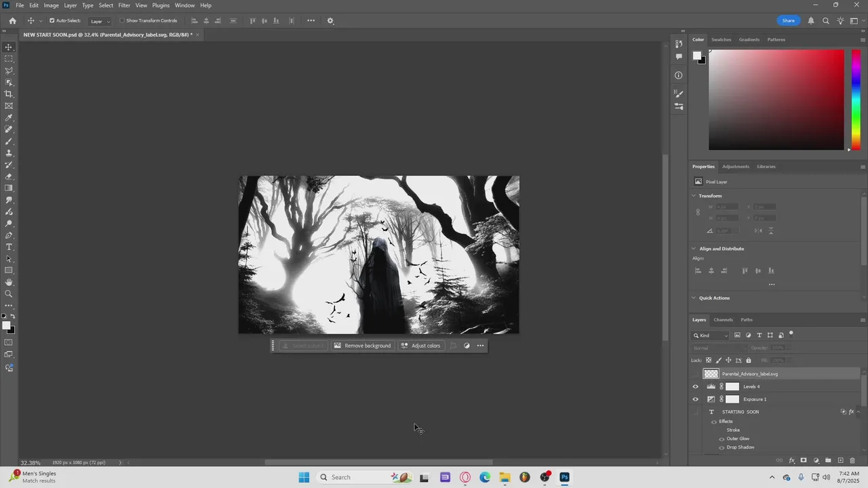The image size is (868, 488).
Task: Toggle the Auto-Select checkbox
Action: [52, 20]
